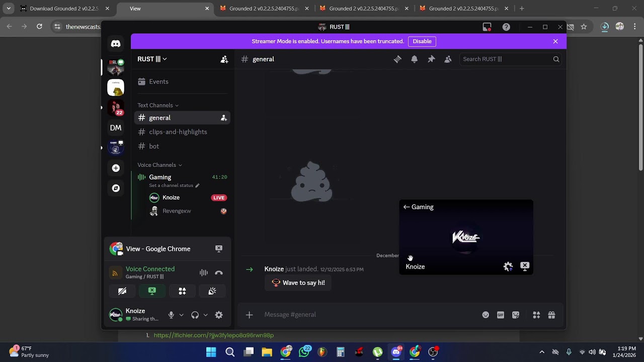The height and width of the screenshot is (362, 644).
Task: Open Discover servers compass icon
Action: (x=116, y=188)
